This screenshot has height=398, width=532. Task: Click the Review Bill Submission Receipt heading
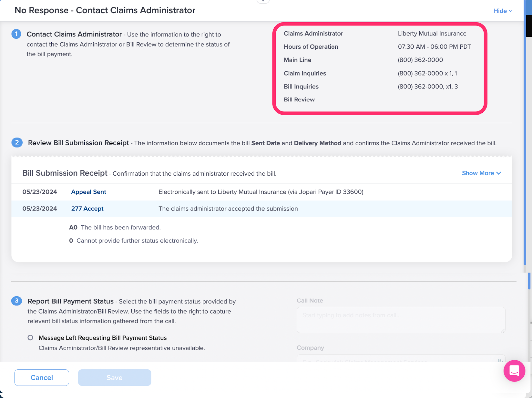(78, 143)
